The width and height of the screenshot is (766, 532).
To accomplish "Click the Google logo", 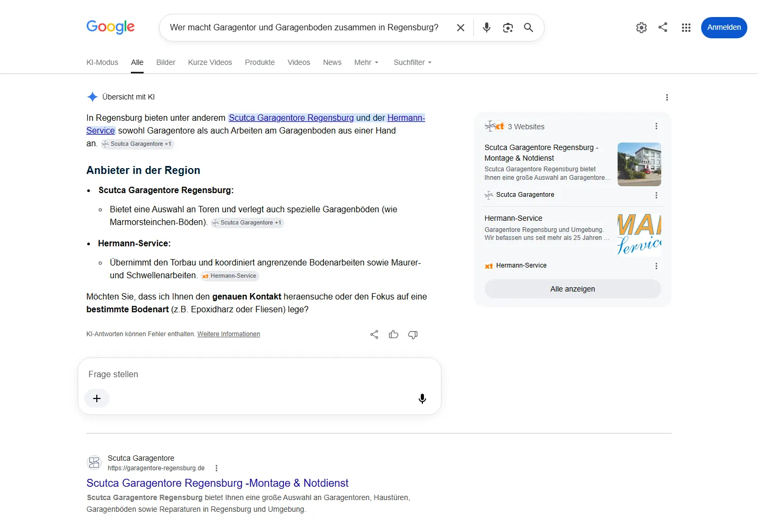I will tap(111, 27).
